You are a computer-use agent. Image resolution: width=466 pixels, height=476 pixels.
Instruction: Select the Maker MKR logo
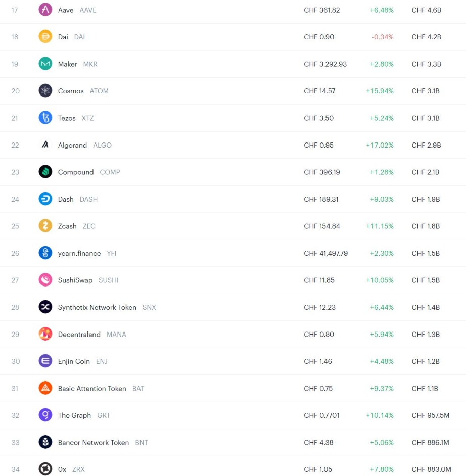coord(45,64)
